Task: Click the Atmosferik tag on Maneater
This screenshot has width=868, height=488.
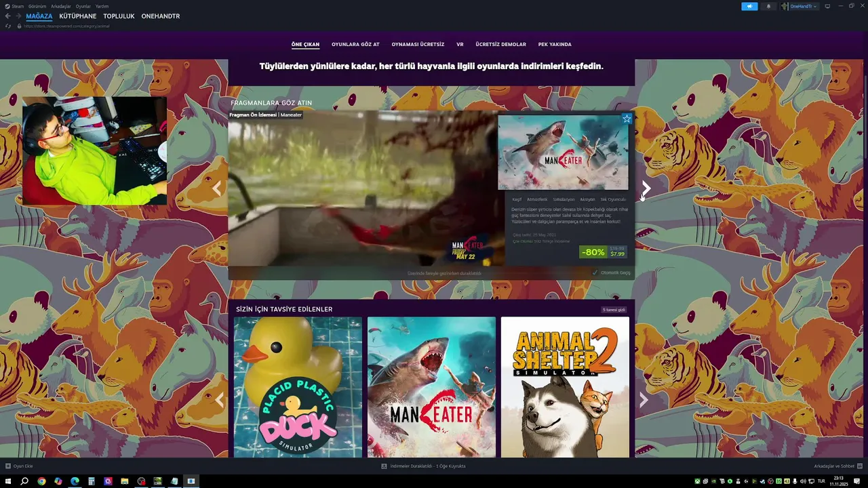Action: pos(537,199)
